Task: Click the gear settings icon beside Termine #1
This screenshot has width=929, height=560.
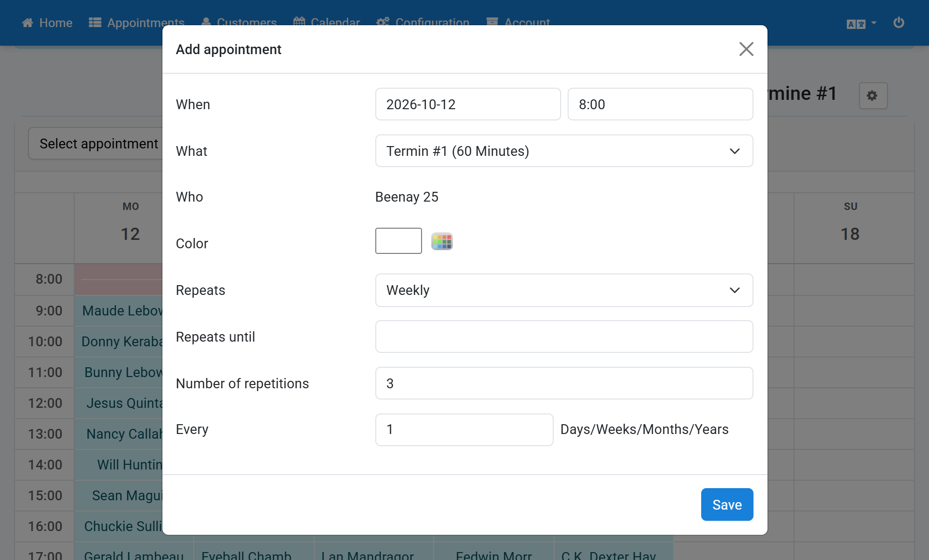Action: point(873,96)
